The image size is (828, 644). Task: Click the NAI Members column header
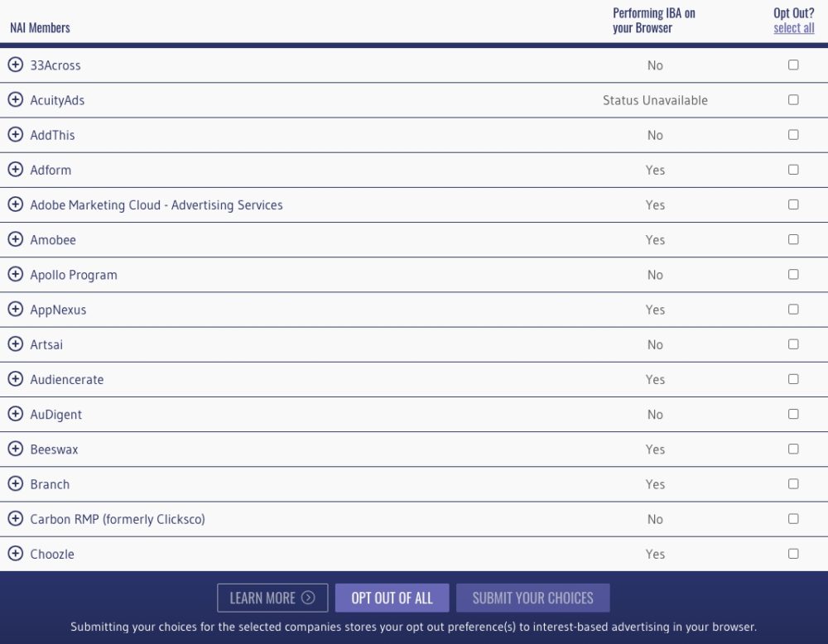coord(40,28)
